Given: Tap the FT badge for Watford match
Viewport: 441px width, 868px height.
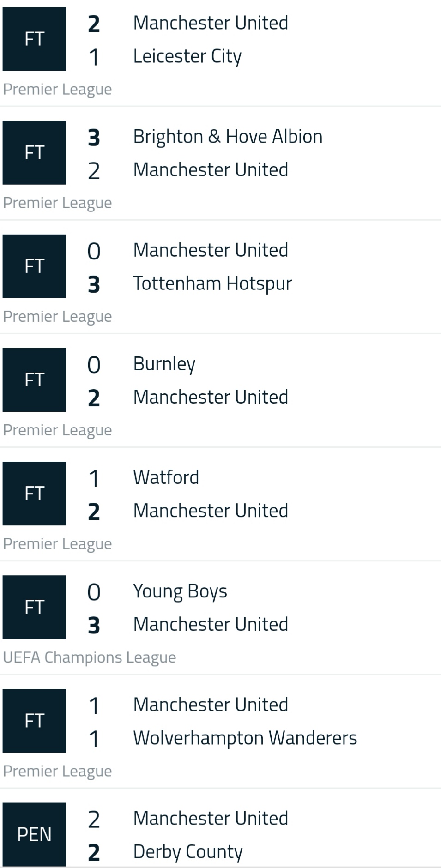Looking at the screenshot, I should tap(35, 493).
